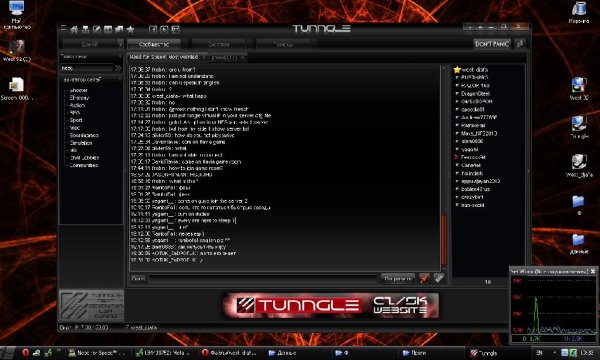Select the Communities entry in tree
This screenshot has width=600, height=360.
(84, 165)
